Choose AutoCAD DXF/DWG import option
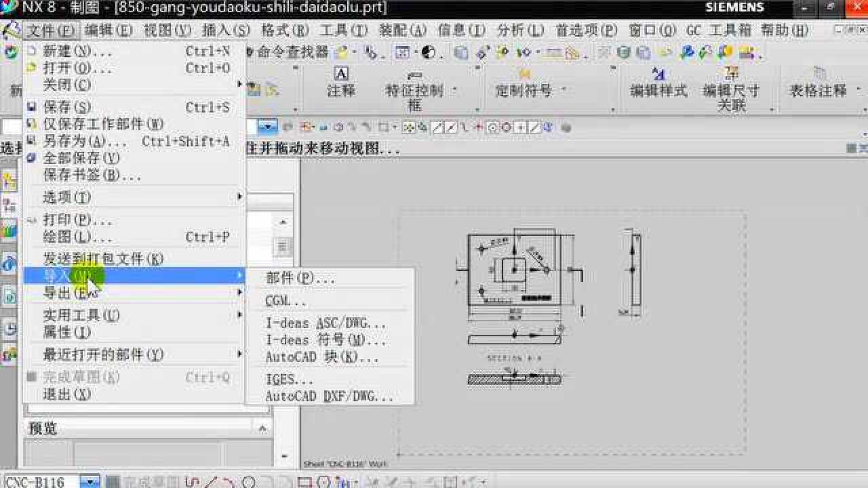This screenshot has width=868, height=488. click(x=330, y=396)
